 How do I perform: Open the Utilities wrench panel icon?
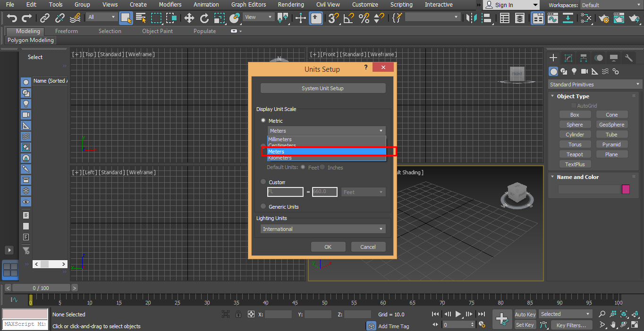(628, 58)
